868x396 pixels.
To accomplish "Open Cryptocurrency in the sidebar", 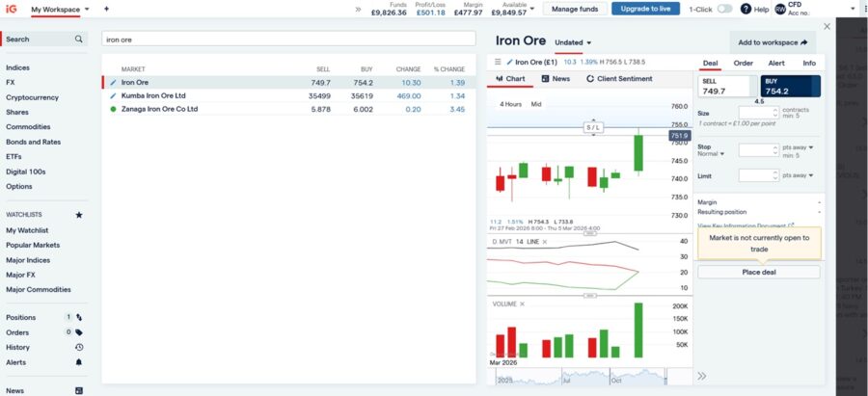I will coord(32,97).
